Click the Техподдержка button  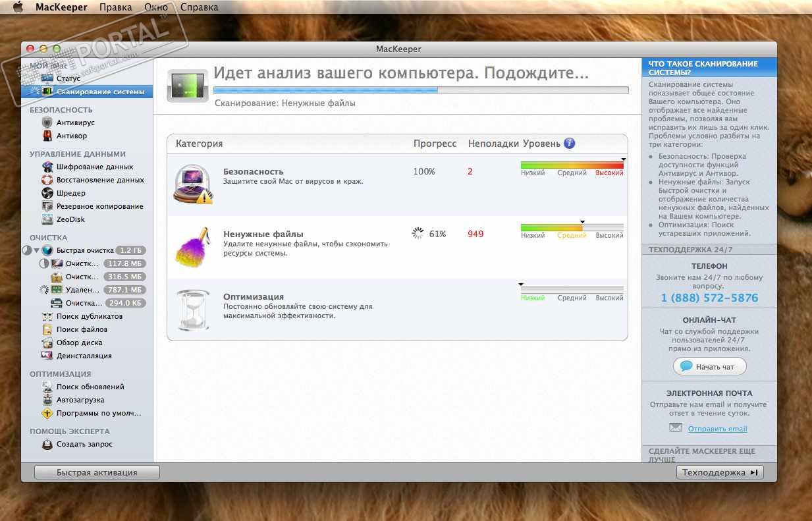[x=720, y=472]
